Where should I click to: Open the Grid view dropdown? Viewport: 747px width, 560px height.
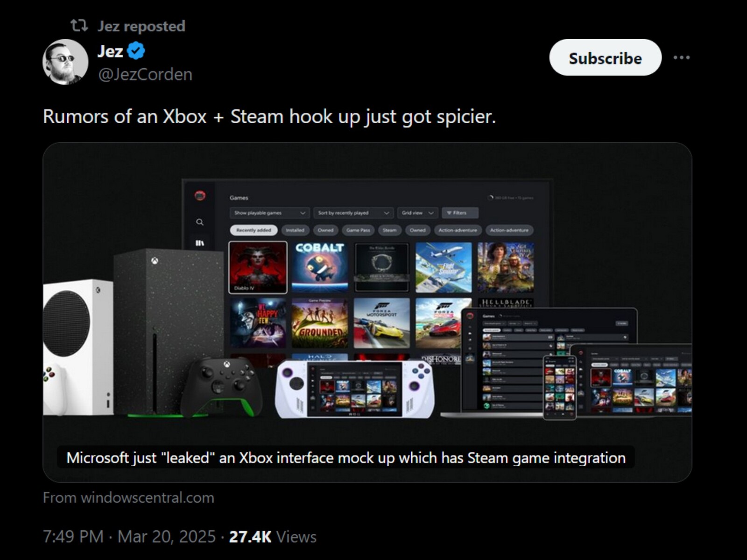pyautogui.click(x=418, y=213)
